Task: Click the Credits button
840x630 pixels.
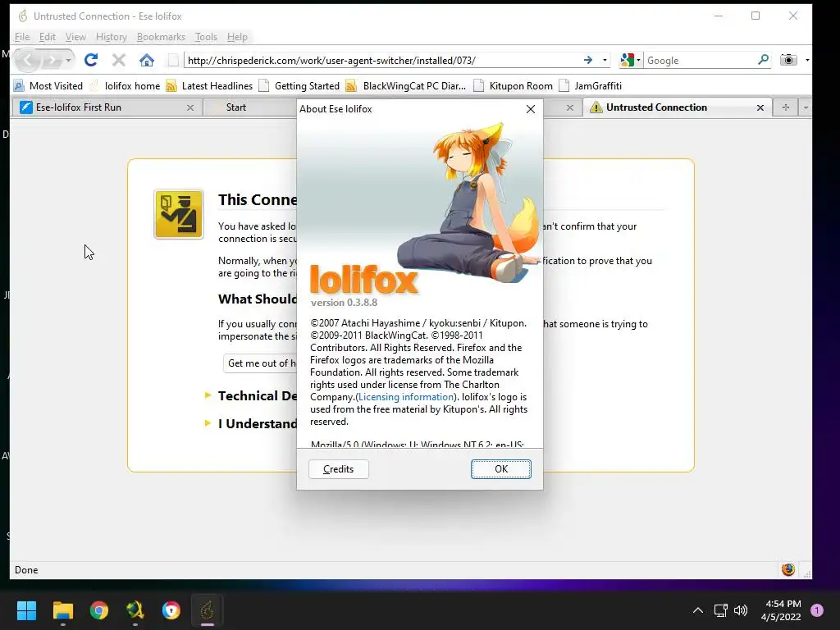Action: [339, 468]
